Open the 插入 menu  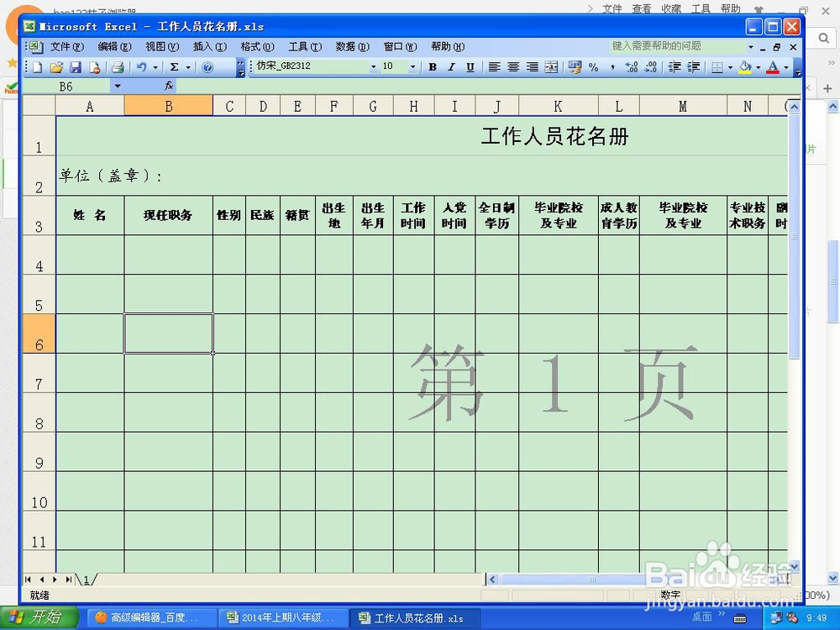coord(210,46)
